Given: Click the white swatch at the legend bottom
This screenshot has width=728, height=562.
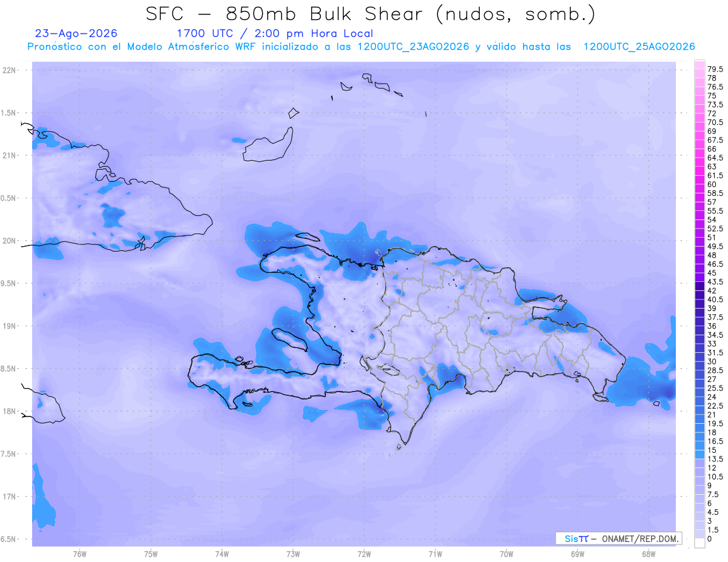Looking at the screenshot, I should [699, 543].
